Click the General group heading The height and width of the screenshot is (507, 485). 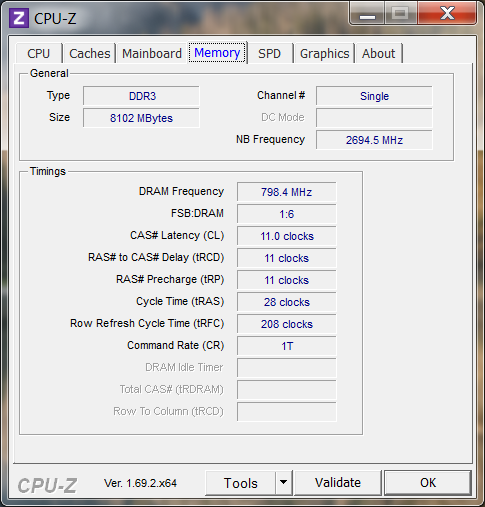click(49, 73)
